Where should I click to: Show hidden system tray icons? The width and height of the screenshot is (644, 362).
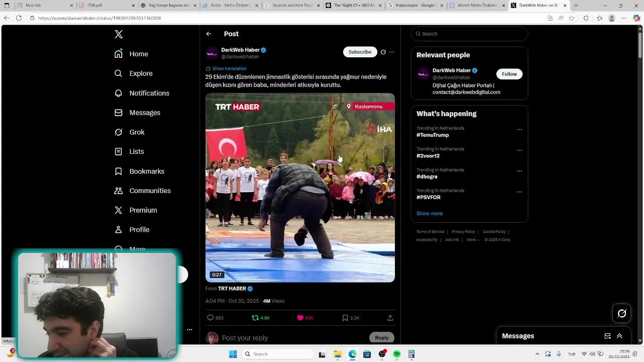(x=537, y=354)
